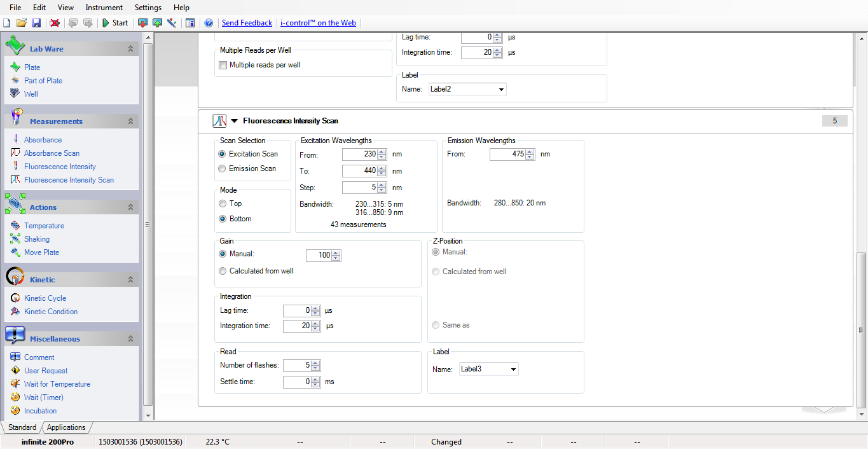Create new script with blank page icon
The image size is (868, 449).
point(7,23)
